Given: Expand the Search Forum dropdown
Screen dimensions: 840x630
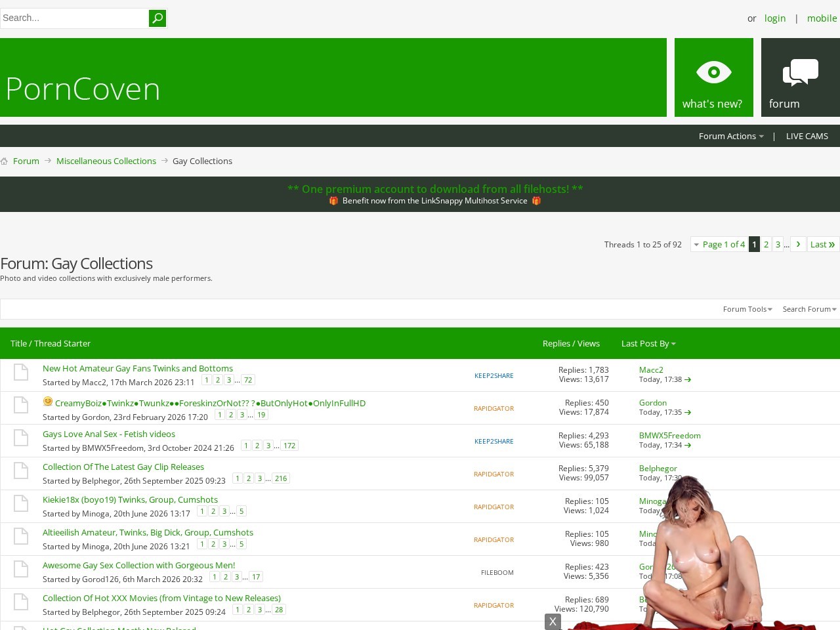Looking at the screenshot, I should (809, 309).
